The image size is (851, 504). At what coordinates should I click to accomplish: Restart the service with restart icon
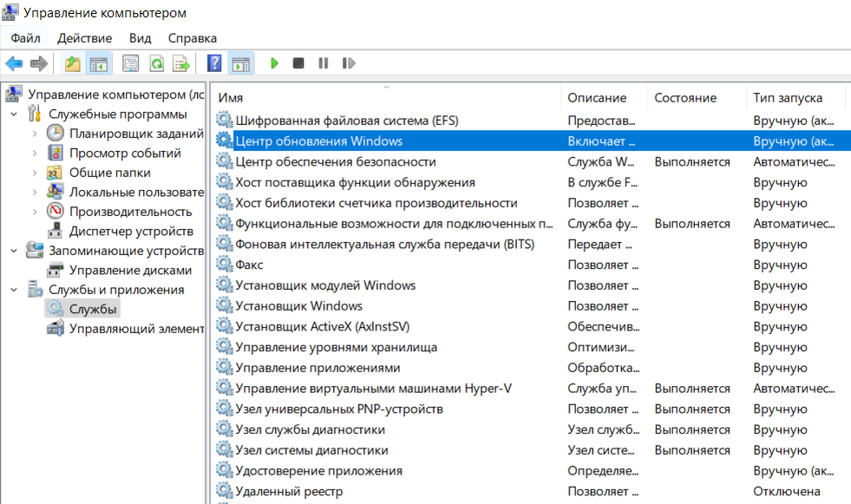pos(349,63)
